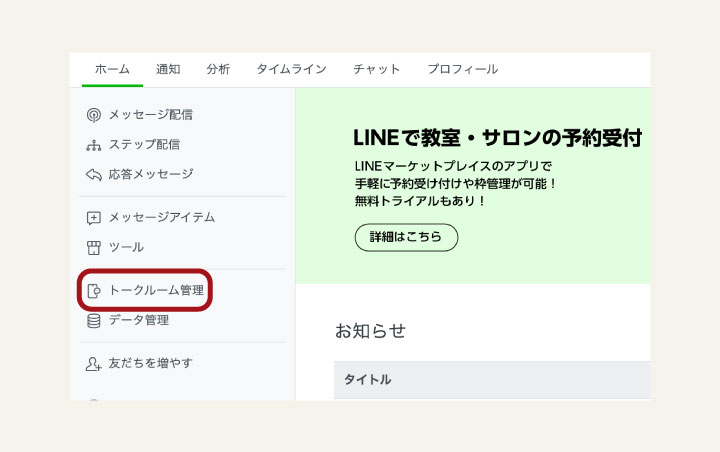
Task: Click the メッセージ配信 broadcast icon
Action: 94,115
